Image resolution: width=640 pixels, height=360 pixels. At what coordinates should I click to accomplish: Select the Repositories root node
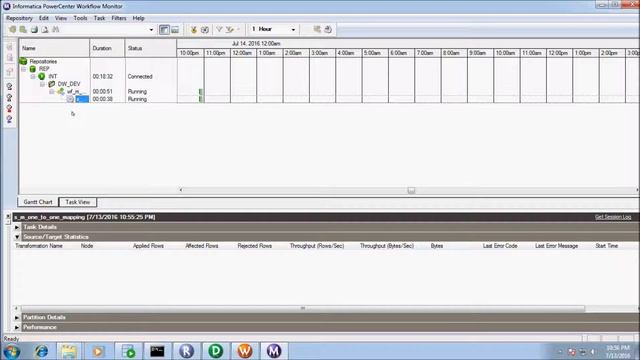click(43, 61)
